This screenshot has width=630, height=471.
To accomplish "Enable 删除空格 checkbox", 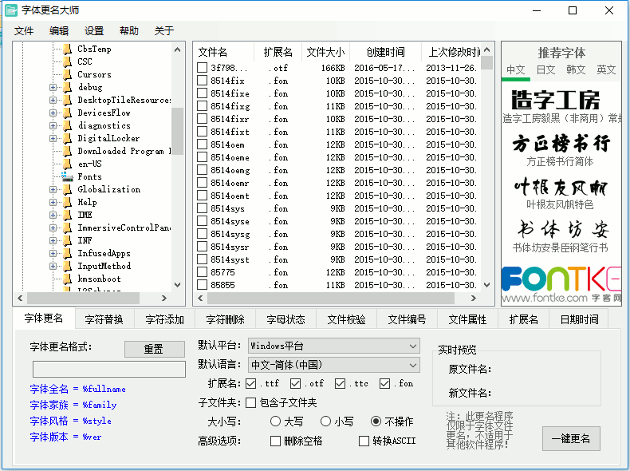I will (275, 441).
